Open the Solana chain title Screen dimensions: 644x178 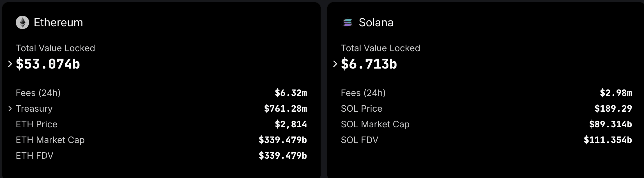(376, 22)
